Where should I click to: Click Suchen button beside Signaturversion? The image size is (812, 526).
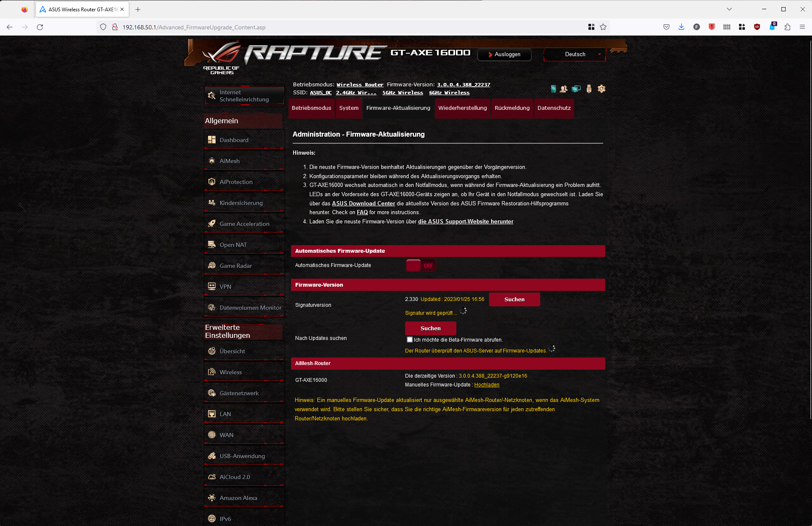click(514, 300)
